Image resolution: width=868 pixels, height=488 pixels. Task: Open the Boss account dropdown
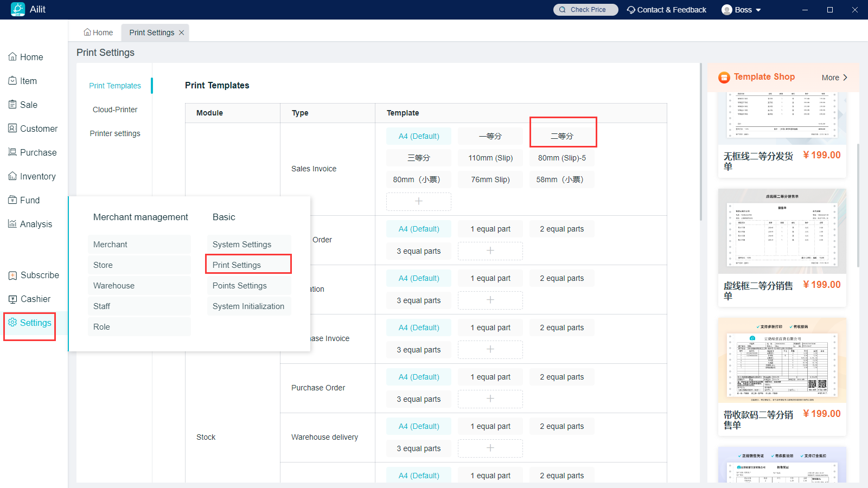pyautogui.click(x=742, y=10)
